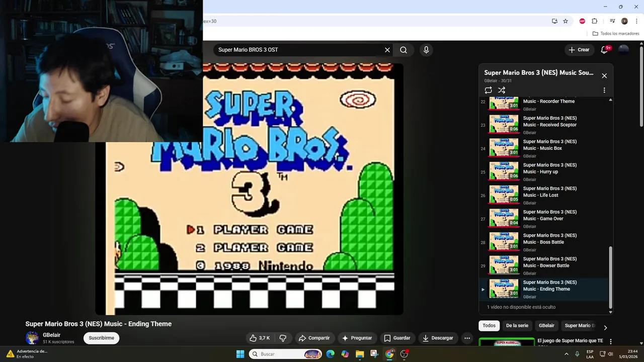The height and width of the screenshot is (362, 644).
Task: Like the video (3,7 K)
Action: click(x=260, y=338)
